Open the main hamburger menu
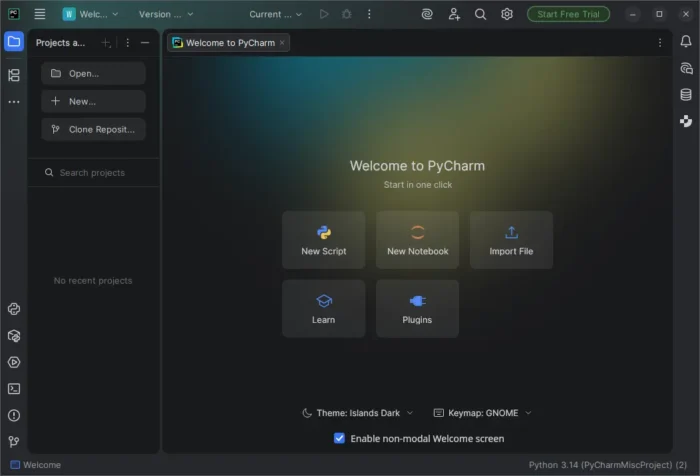This screenshot has width=700, height=476. click(40, 14)
